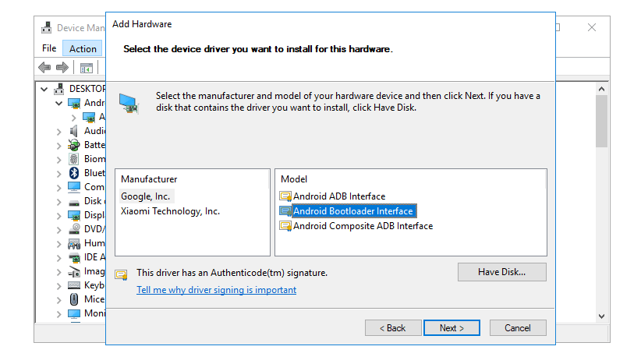Close the Device Manager window
Image resolution: width=641 pixels, height=364 pixels.
(592, 28)
